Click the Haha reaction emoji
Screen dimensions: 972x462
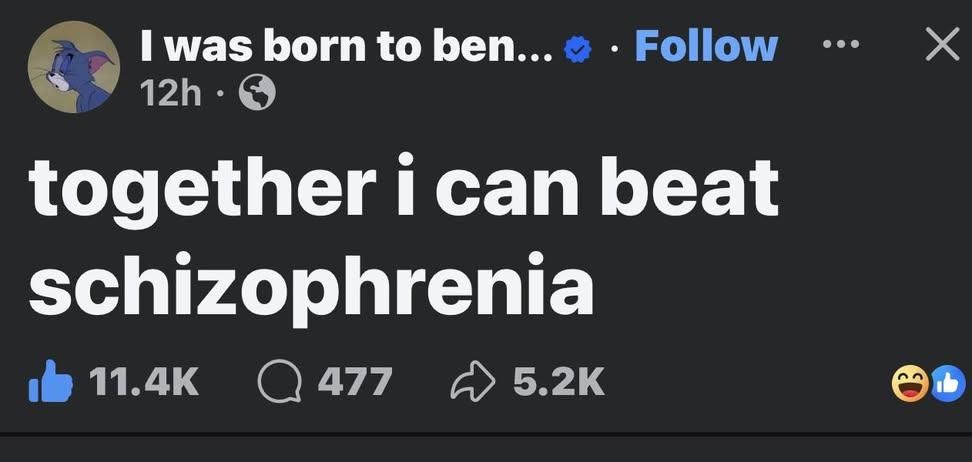910,383
